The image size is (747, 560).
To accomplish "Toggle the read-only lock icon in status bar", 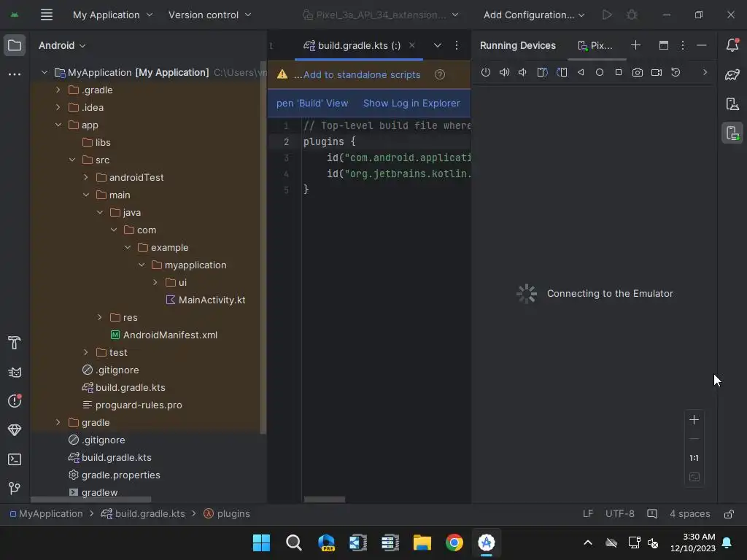I will [x=729, y=514].
